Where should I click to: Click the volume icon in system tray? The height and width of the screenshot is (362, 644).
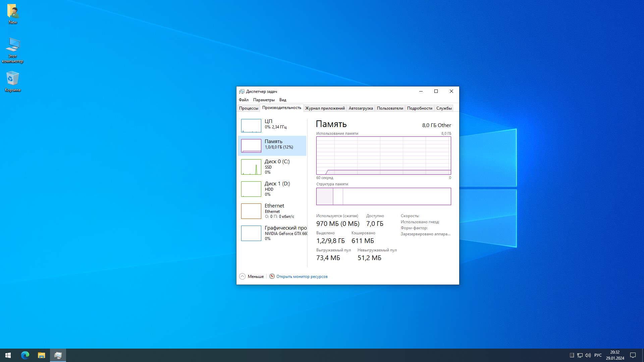click(588, 355)
